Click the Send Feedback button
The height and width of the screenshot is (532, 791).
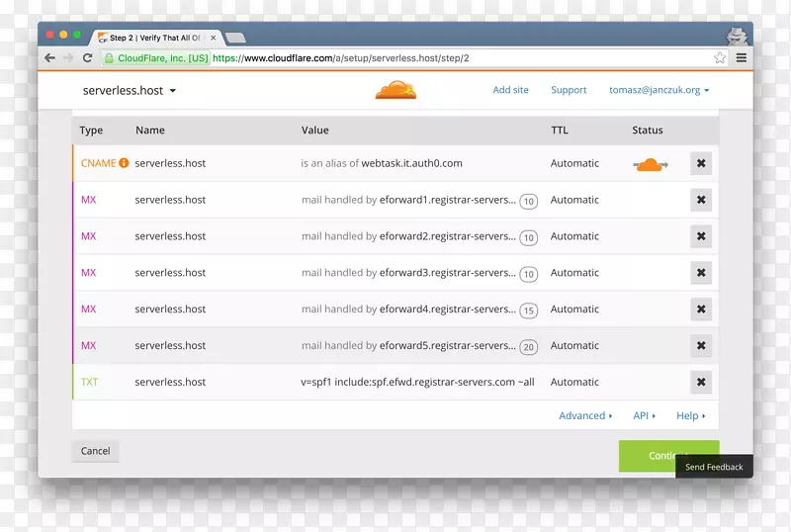(714, 467)
